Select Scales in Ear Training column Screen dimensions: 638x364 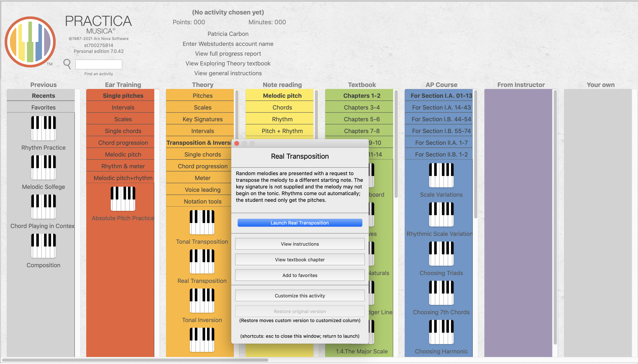tap(120, 119)
